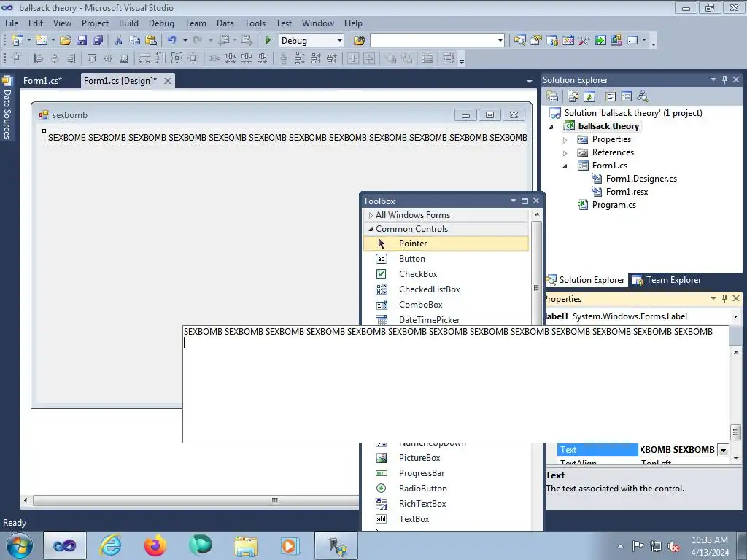Click the Add New Item toolbar icon

41,41
